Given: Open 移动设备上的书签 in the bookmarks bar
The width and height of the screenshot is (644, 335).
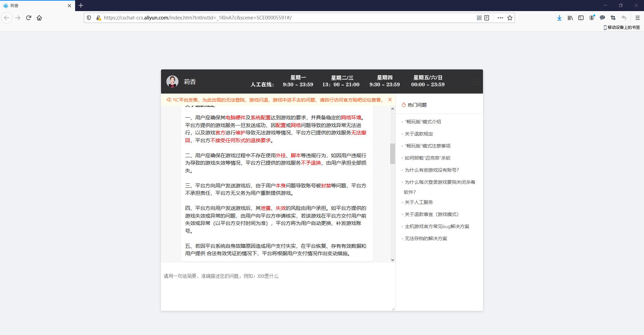Looking at the screenshot, I should point(622,27).
